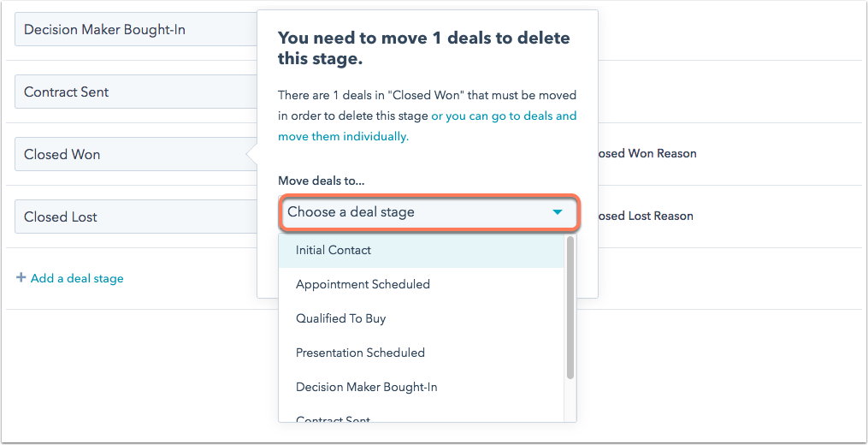Click the popover heading about moving 1 deals
This screenshot has width=868, height=445.
[423, 48]
